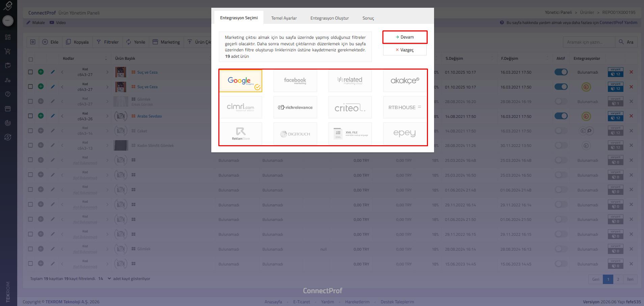Click the Ara search button

click(626, 42)
